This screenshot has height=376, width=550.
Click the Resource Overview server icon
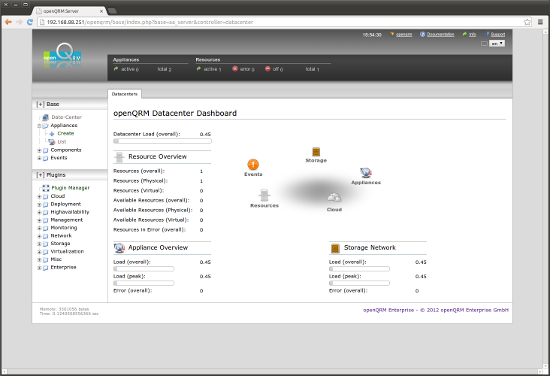pyautogui.click(x=119, y=157)
